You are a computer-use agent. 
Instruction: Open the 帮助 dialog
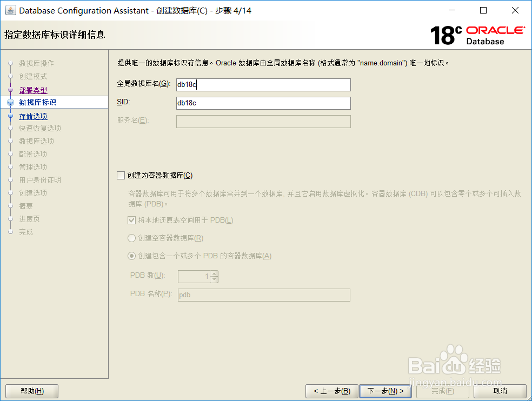click(x=31, y=391)
